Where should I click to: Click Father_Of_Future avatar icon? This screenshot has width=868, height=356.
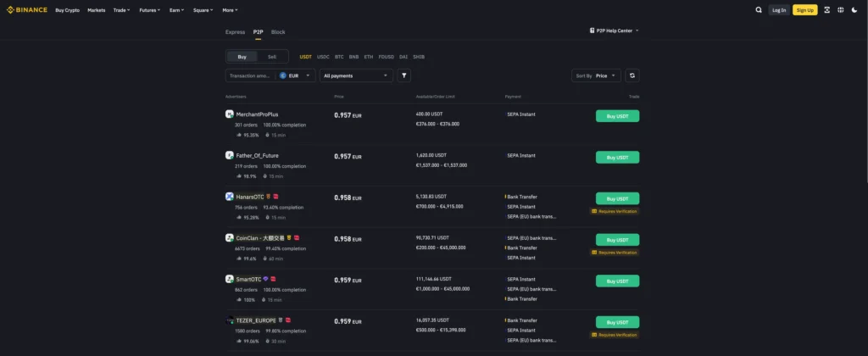[x=229, y=155]
